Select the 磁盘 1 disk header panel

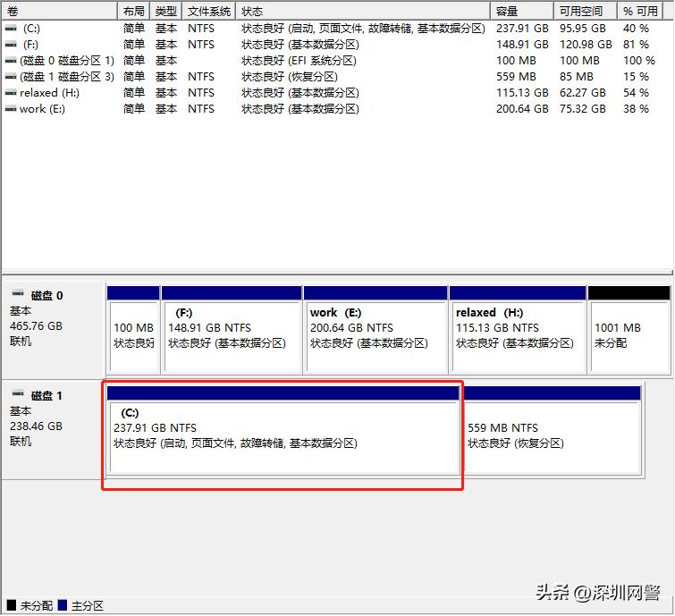53,430
